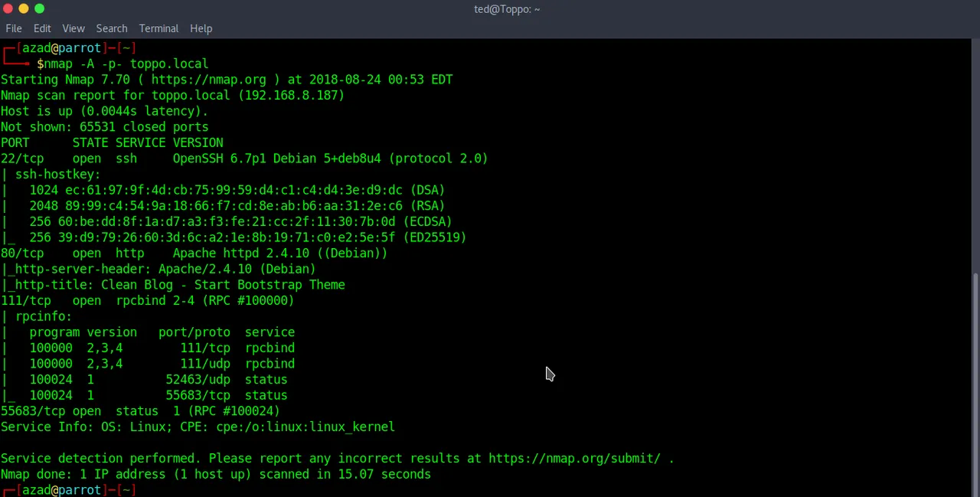Open the Help menu
Screen dimensions: 980x497
[x=201, y=28]
